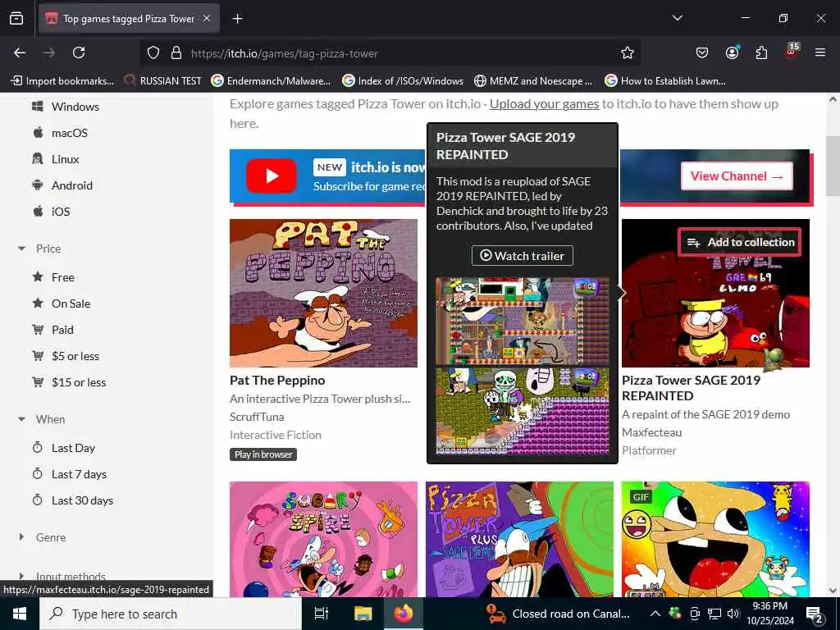Open the Firefox account icon

[x=732, y=52]
